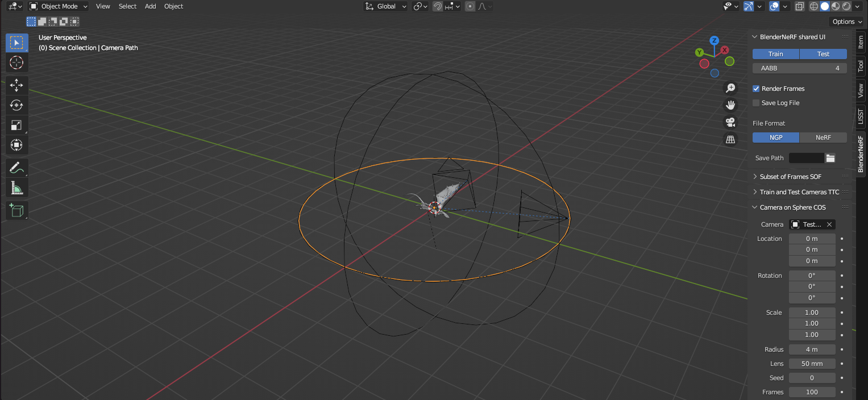The height and width of the screenshot is (400, 868).
Task: Enable the Save Log File checkbox
Action: point(756,103)
